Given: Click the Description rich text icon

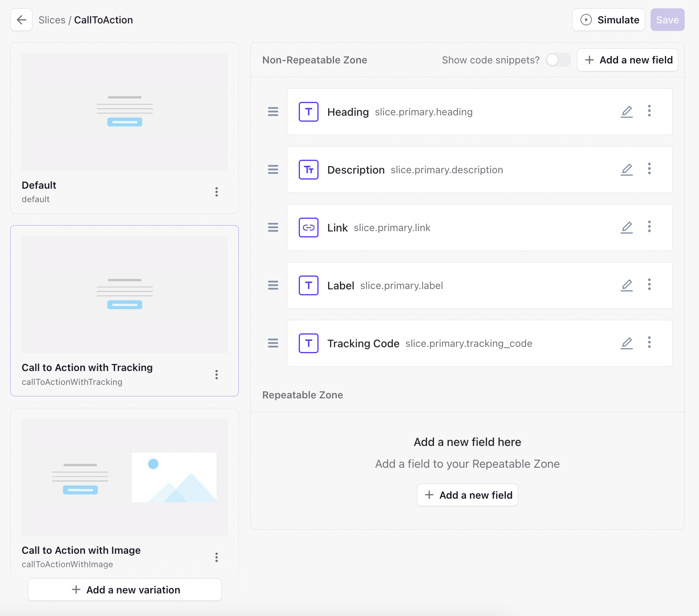Looking at the screenshot, I should [x=308, y=170].
